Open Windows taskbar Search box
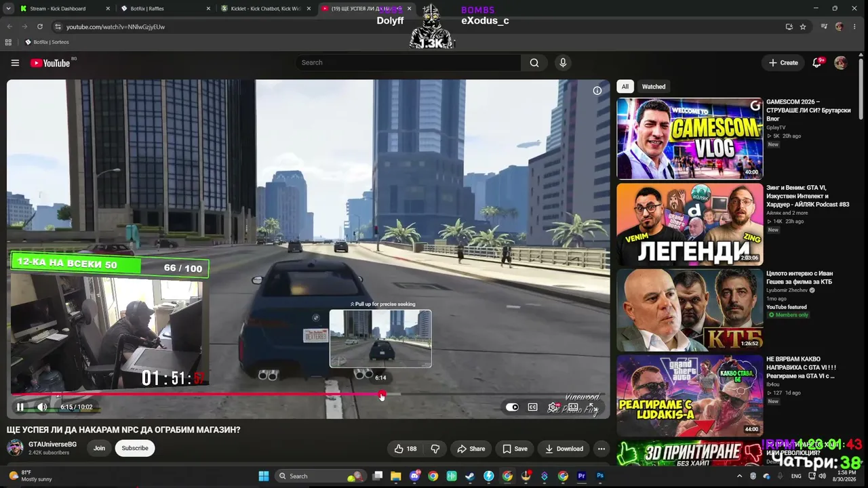The image size is (868, 488). coord(319,476)
